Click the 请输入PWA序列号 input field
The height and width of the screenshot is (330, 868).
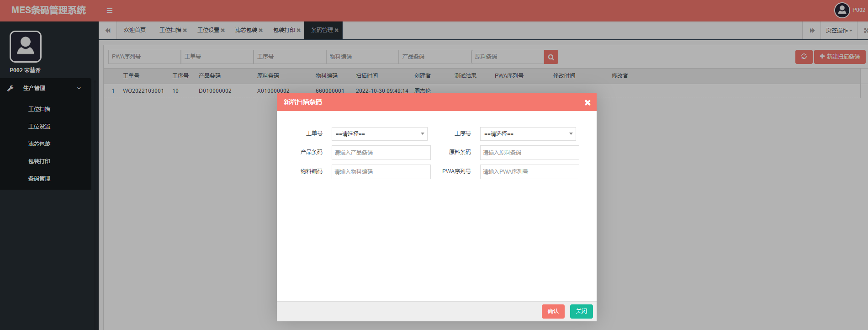point(529,172)
